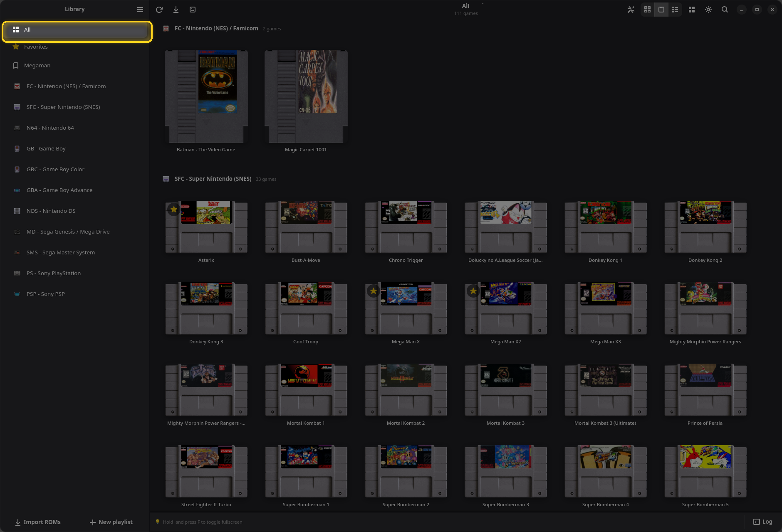
Task: Switch to the list view mode
Action: (675, 10)
